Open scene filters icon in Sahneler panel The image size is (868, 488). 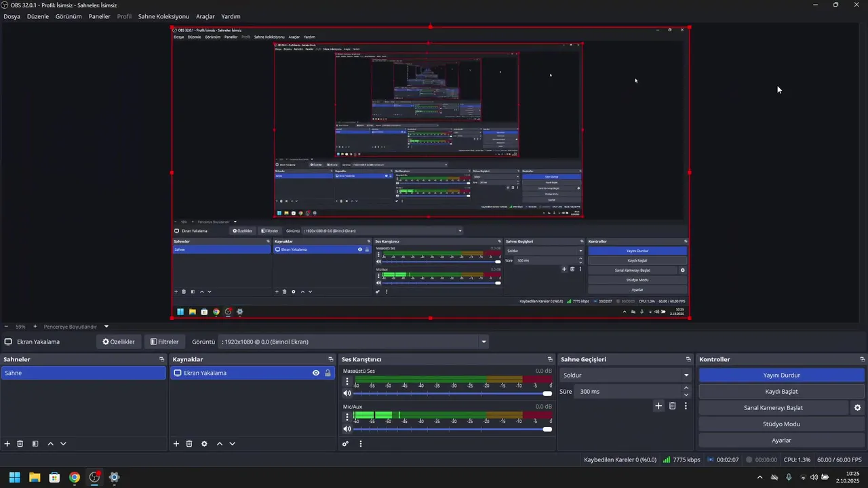[x=35, y=444]
